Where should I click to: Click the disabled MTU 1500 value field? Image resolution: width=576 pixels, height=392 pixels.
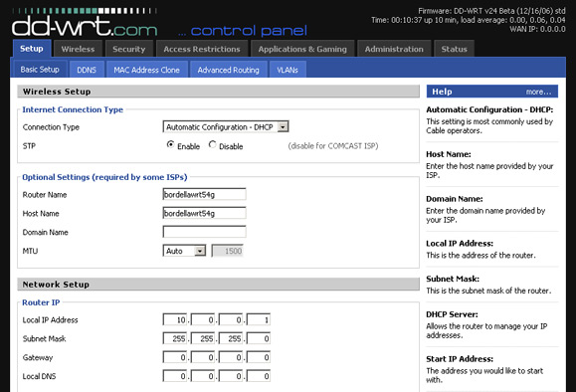click(228, 251)
